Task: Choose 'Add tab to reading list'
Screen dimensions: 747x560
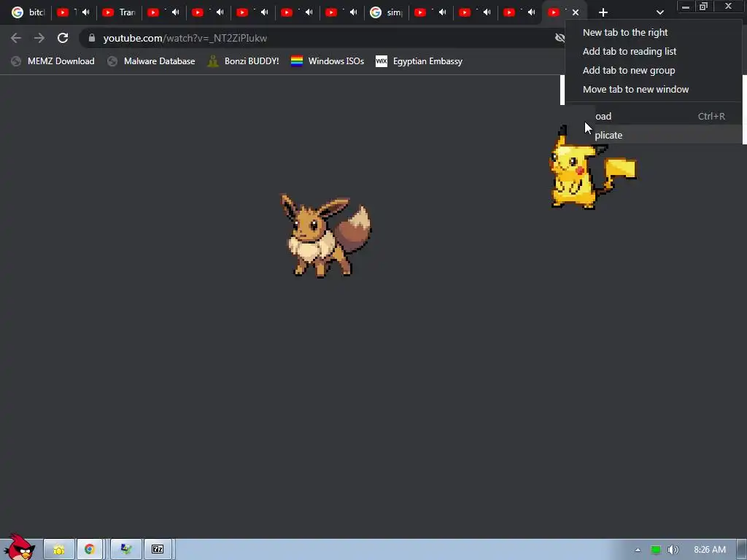Action: (654, 52)
